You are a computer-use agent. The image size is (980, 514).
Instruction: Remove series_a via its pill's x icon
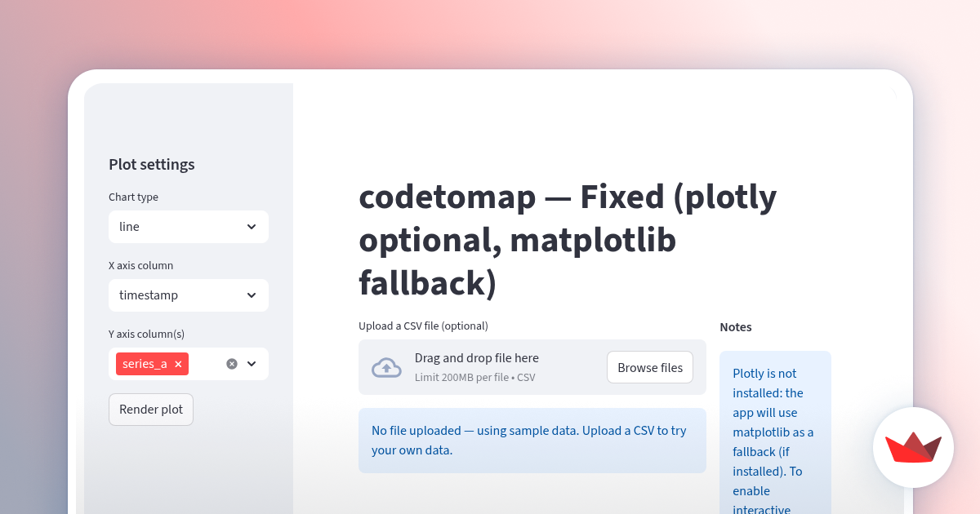(x=177, y=364)
